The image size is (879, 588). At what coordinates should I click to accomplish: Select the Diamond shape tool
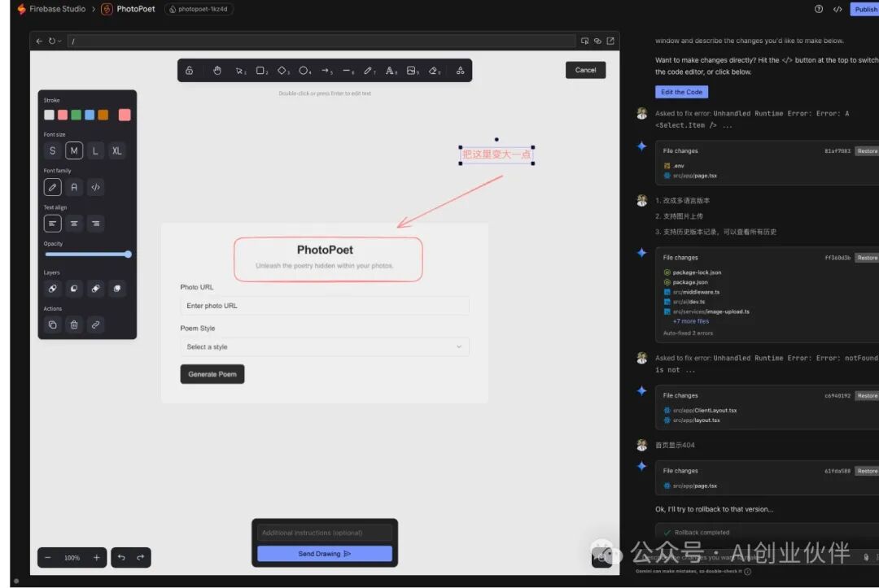[x=283, y=71]
